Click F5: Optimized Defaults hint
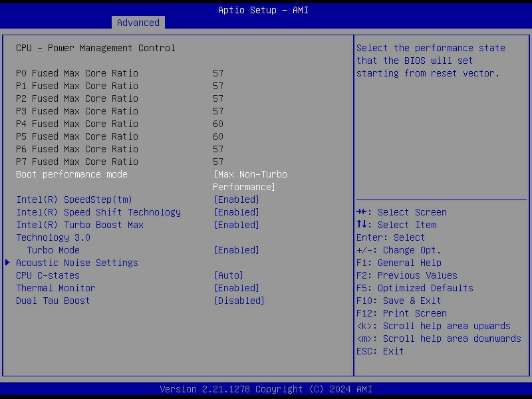Image resolution: width=532 pixels, height=399 pixels. (414, 288)
